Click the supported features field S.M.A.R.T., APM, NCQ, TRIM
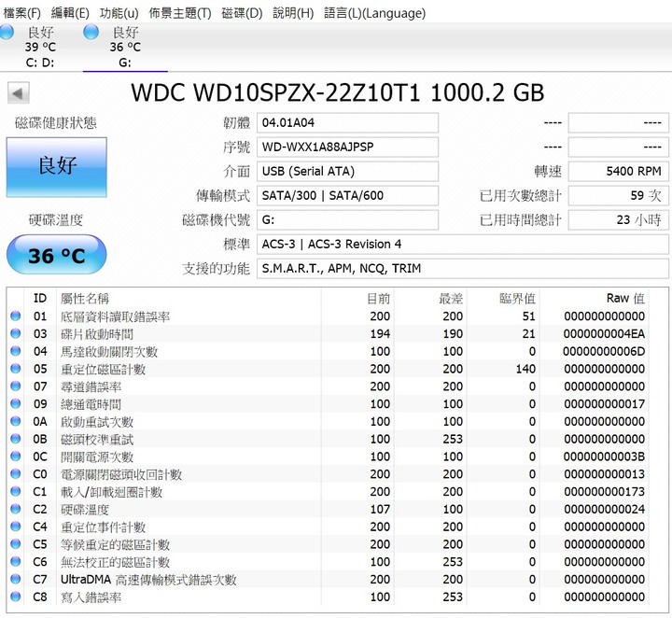Screen dimensions: 672x618 click(462, 269)
